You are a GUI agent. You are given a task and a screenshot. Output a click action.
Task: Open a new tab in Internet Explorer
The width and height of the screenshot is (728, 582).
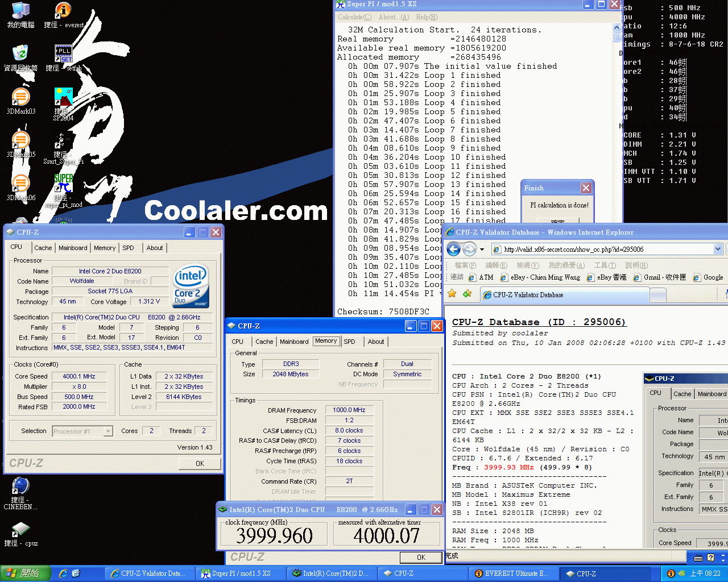(x=658, y=295)
